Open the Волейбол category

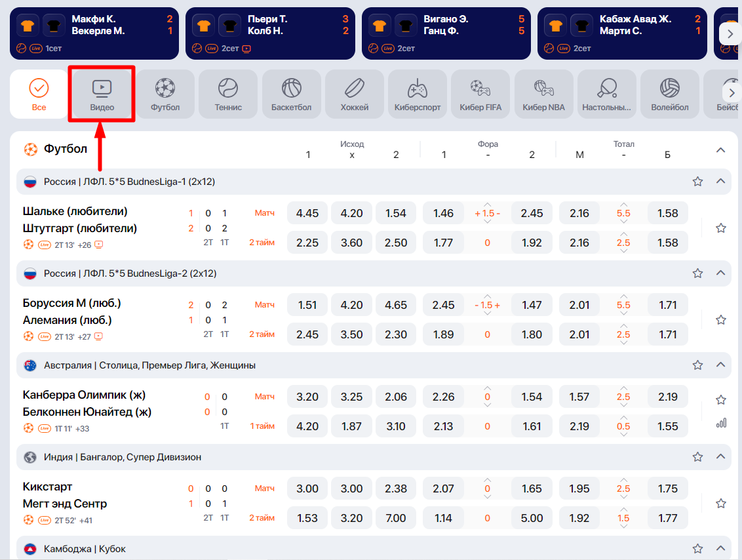[669, 94]
